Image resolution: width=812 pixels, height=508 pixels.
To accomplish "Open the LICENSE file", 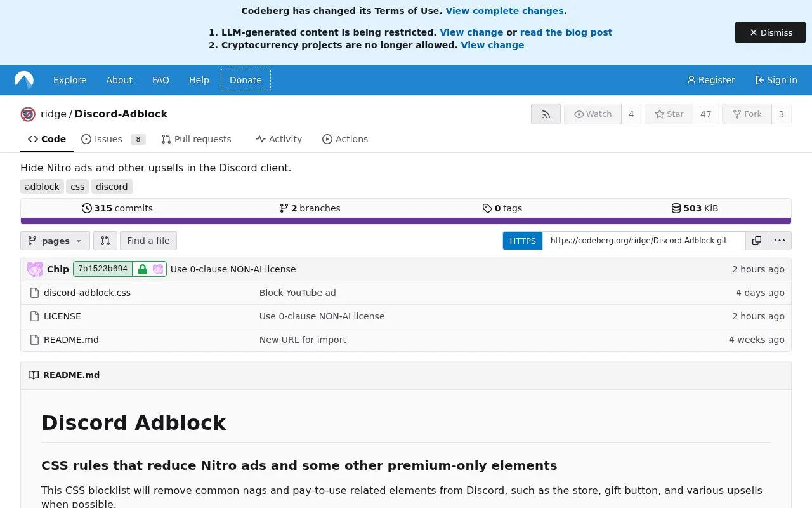I will click(x=62, y=316).
